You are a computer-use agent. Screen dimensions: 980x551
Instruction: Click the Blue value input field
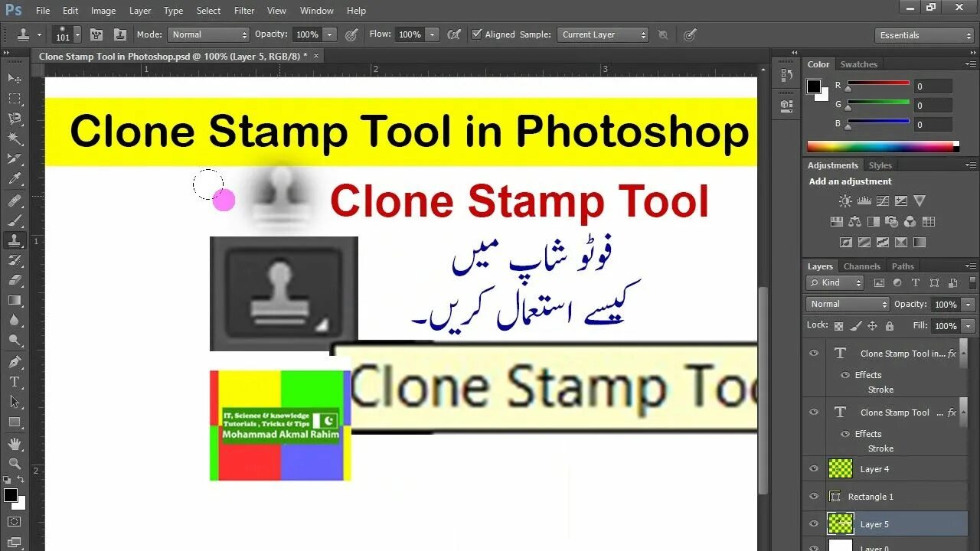pos(933,124)
